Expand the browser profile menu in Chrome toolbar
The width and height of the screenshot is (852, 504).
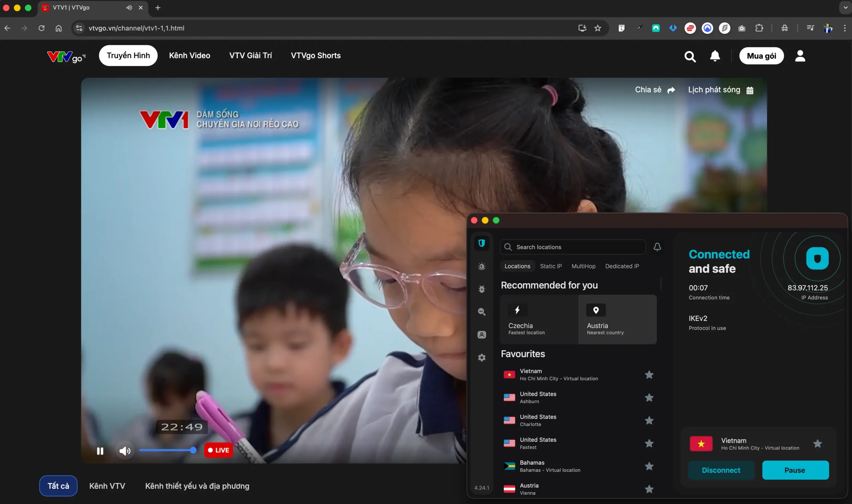828,28
